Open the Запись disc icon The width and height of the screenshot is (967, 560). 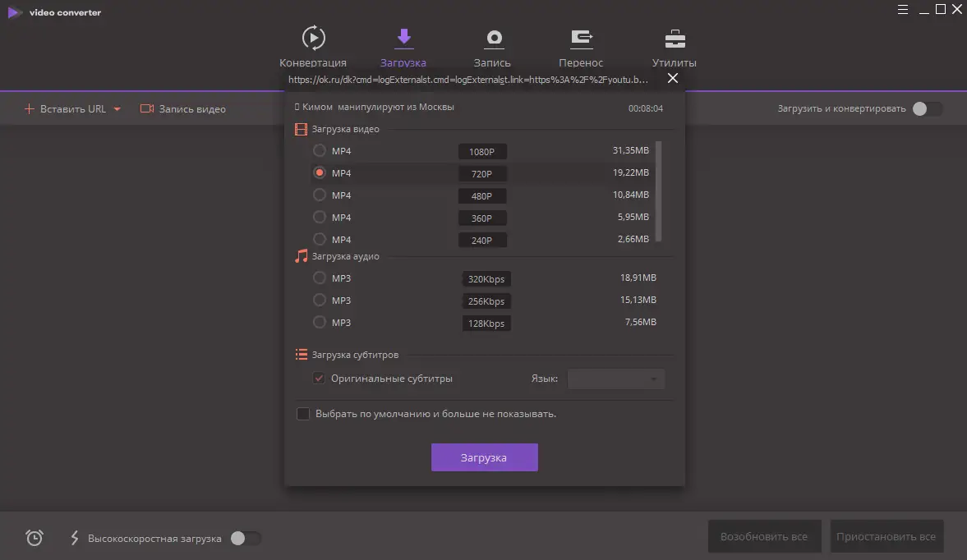(494, 39)
